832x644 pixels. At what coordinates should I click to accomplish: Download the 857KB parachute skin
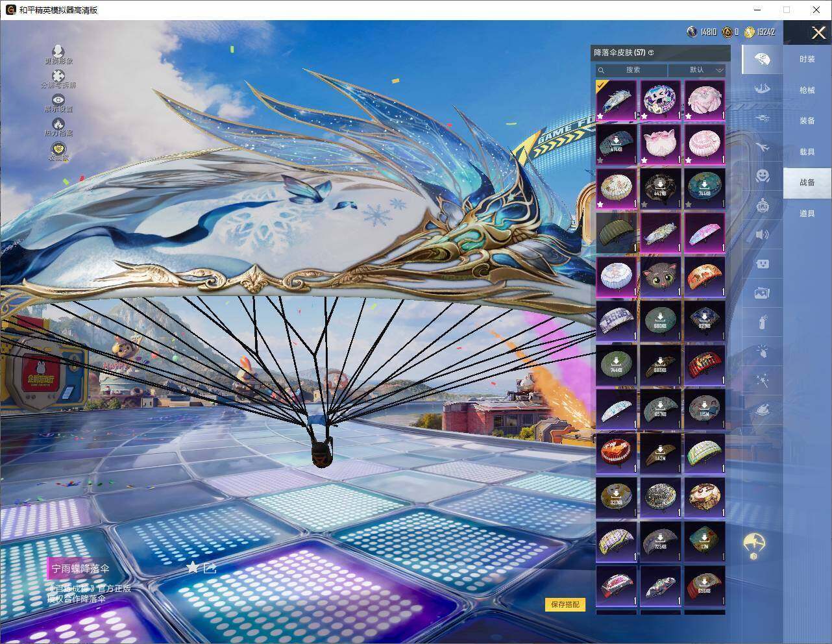pos(661,409)
